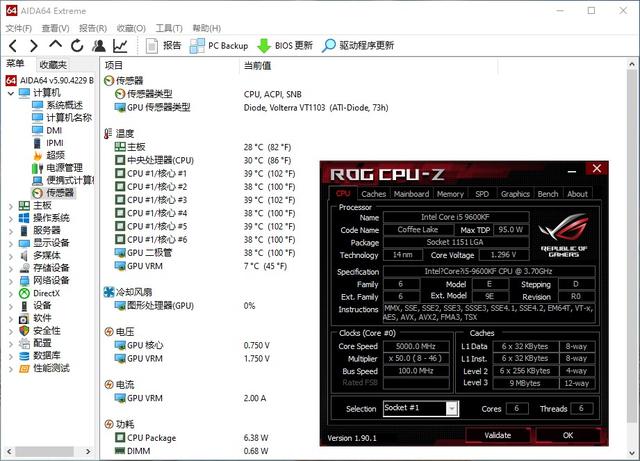The image size is (640, 461).
Task: Go forward with the right arrow toolbar icon
Action: 34,45
